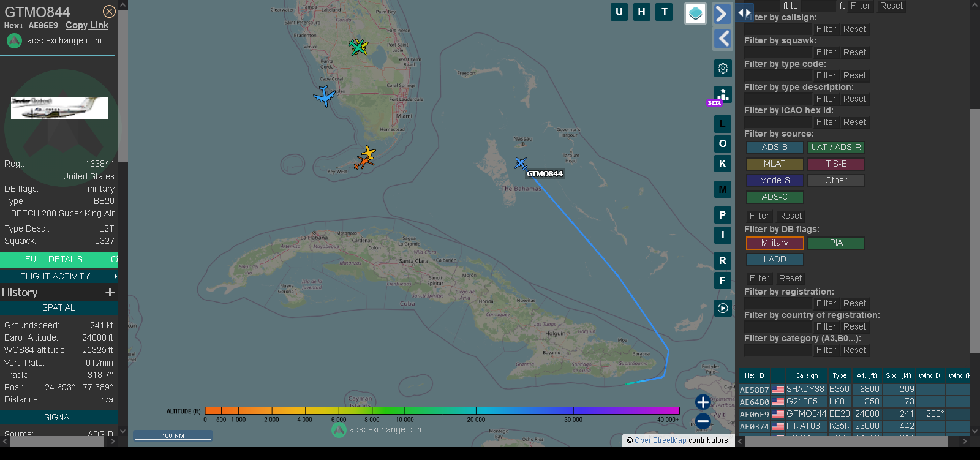Click the info panel vertical scrollbar
This screenshot has width=980, height=460.
[123, 86]
